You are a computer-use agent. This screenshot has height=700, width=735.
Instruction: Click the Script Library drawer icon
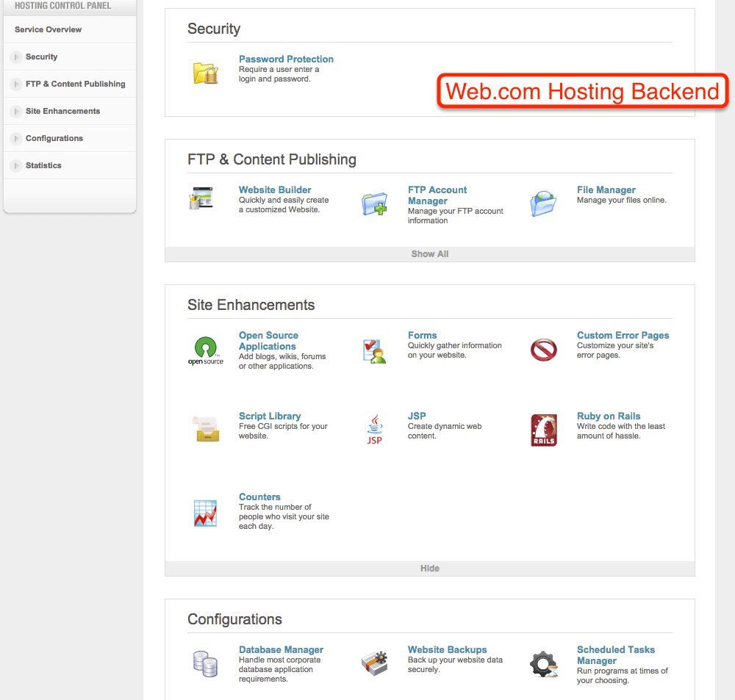207,429
